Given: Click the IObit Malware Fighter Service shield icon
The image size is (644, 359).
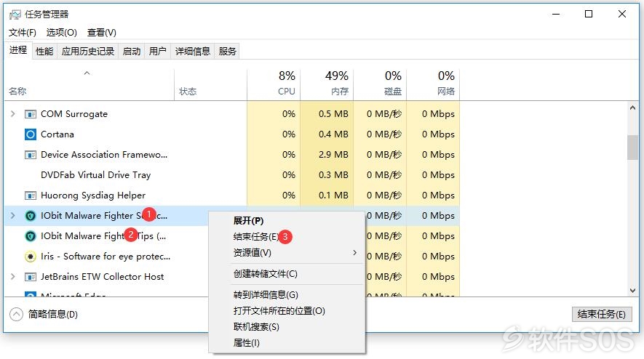Looking at the screenshot, I should (31, 216).
